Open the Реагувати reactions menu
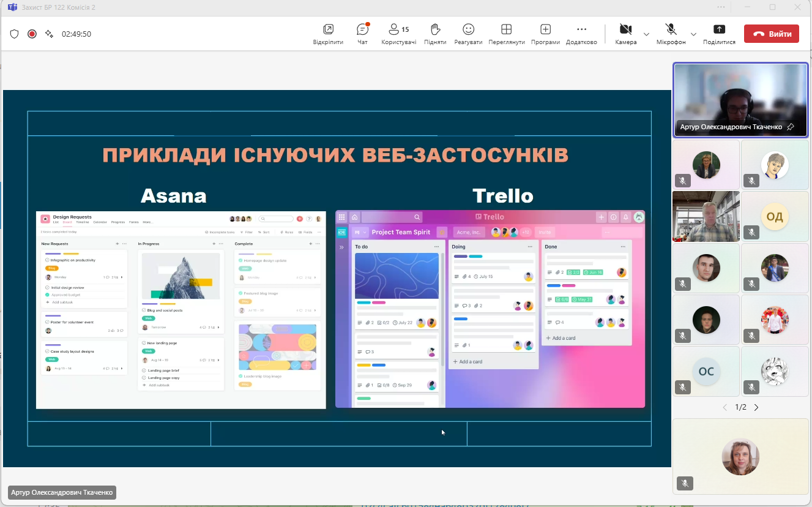 (468, 34)
